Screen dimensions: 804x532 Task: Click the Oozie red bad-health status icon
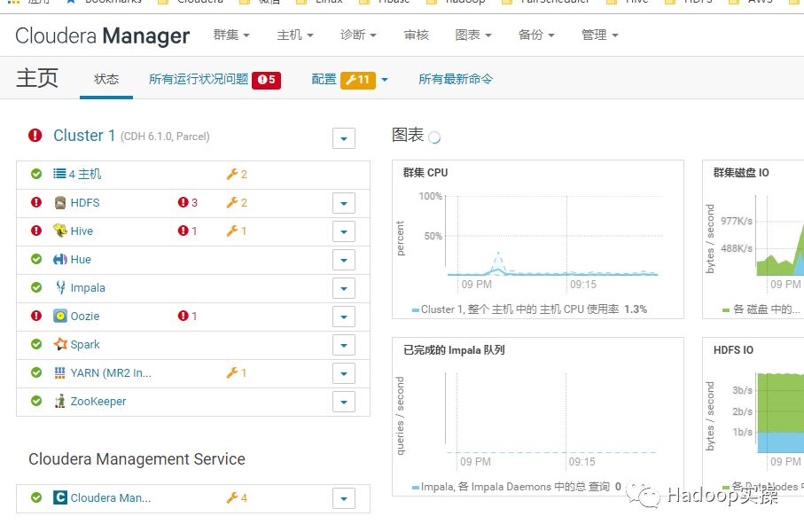36,316
